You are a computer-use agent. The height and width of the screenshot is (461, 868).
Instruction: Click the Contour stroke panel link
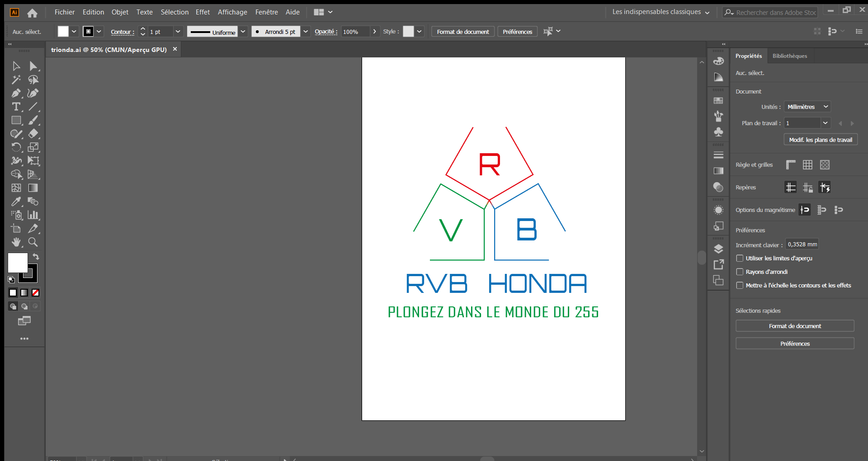coord(122,32)
